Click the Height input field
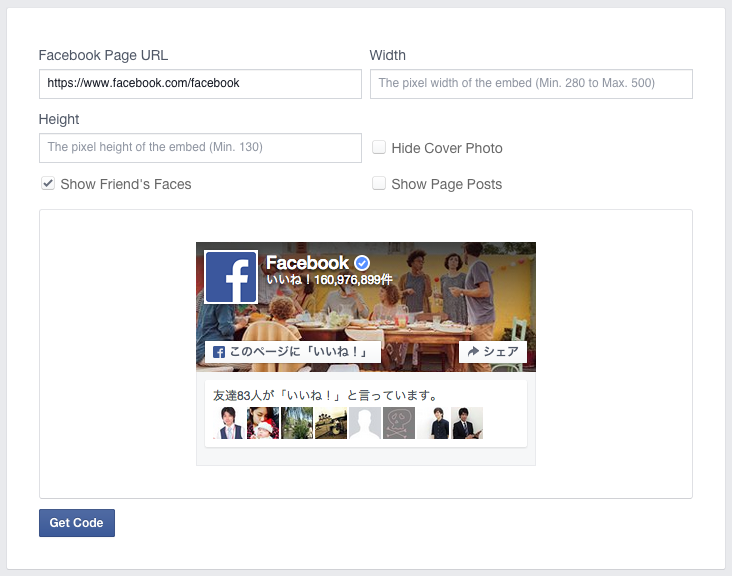The height and width of the screenshot is (576, 732). [200, 148]
